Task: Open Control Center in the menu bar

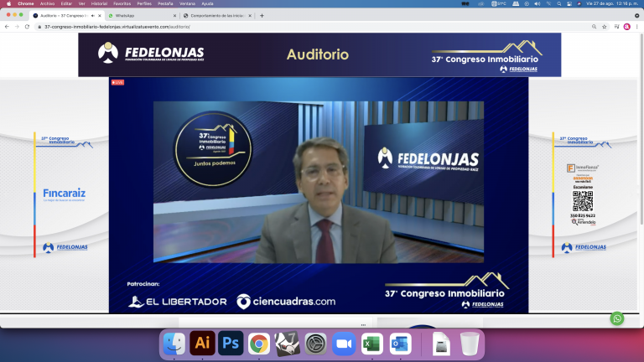Action: tap(569, 3)
